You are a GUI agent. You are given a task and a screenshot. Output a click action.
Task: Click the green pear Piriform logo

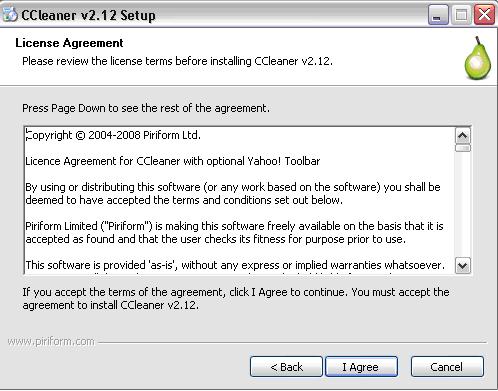478,59
